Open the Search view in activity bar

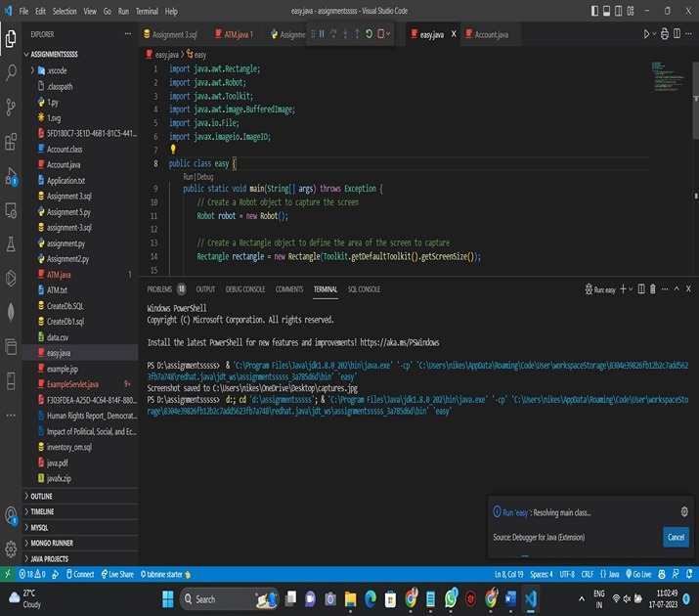click(11, 72)
